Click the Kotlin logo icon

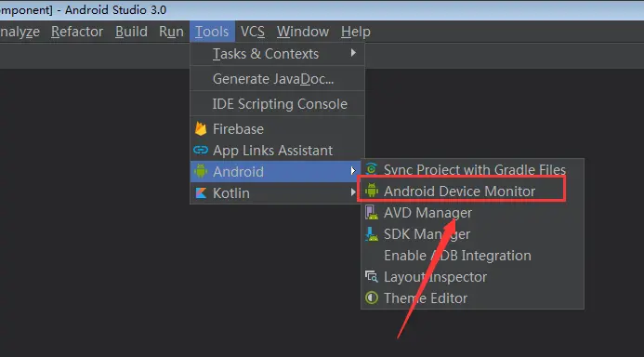201,192
